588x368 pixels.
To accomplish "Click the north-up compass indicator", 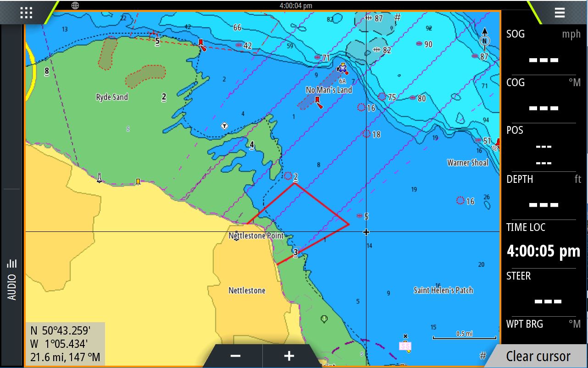I will [x=485, y=39].
